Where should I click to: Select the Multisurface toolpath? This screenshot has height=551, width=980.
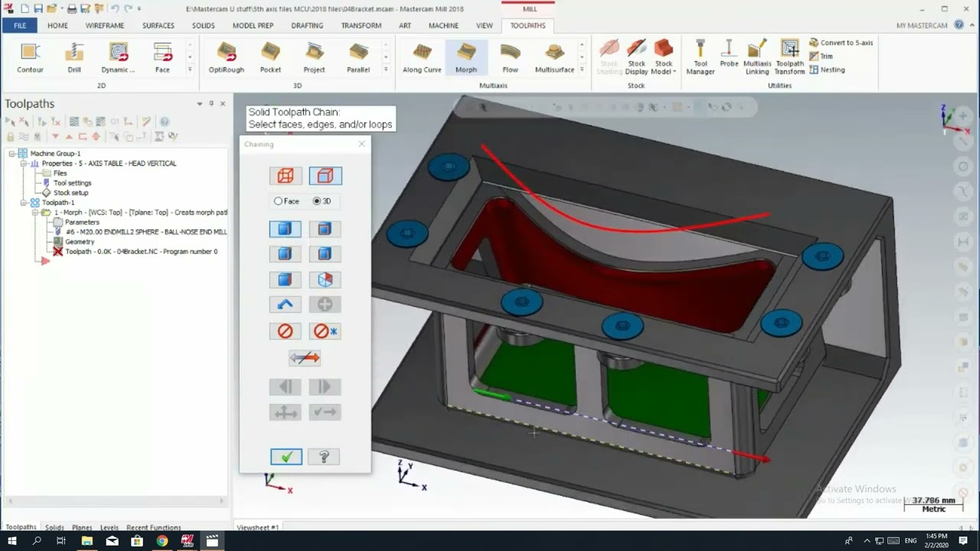554,57
